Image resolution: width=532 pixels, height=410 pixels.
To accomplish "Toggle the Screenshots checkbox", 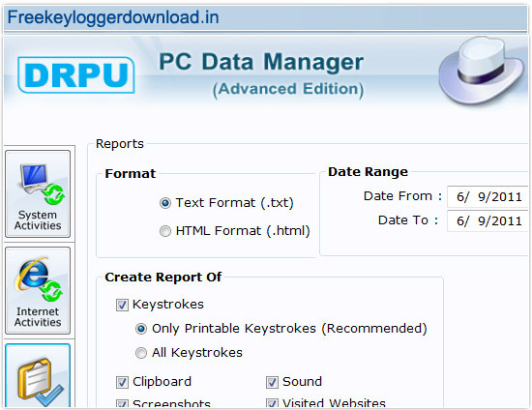I will (x=122, y=403).
